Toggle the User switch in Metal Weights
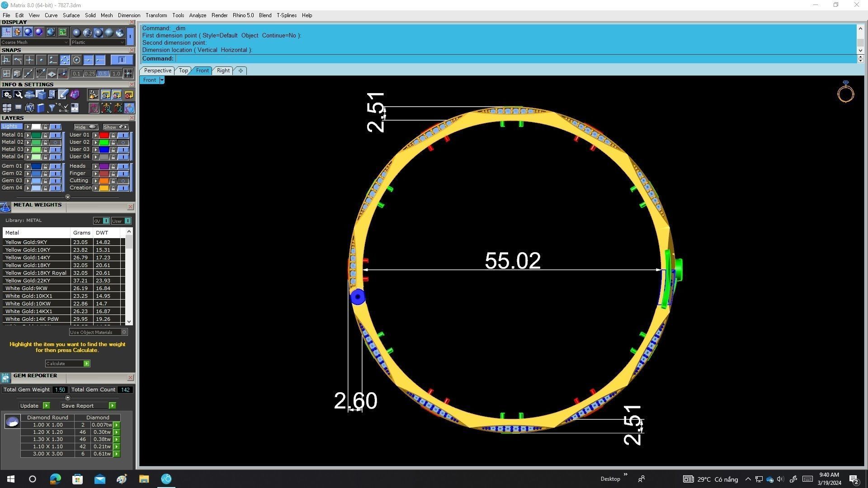This screenshot has width=868, height=488. 121,221
